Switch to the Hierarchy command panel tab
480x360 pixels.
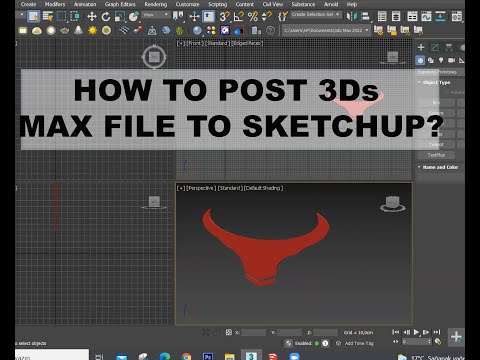[x=449, y=47]
